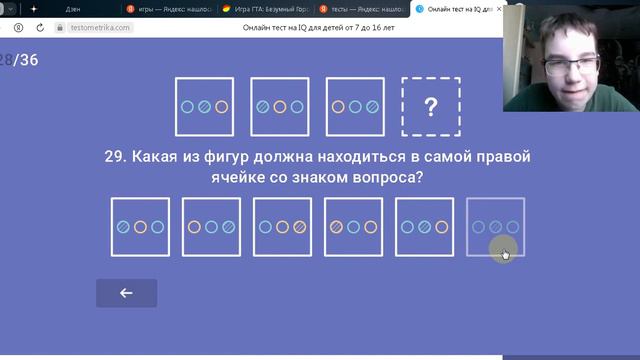Click the third sequence figure box
Screen dimensions: 640x360
pos(355,107)
